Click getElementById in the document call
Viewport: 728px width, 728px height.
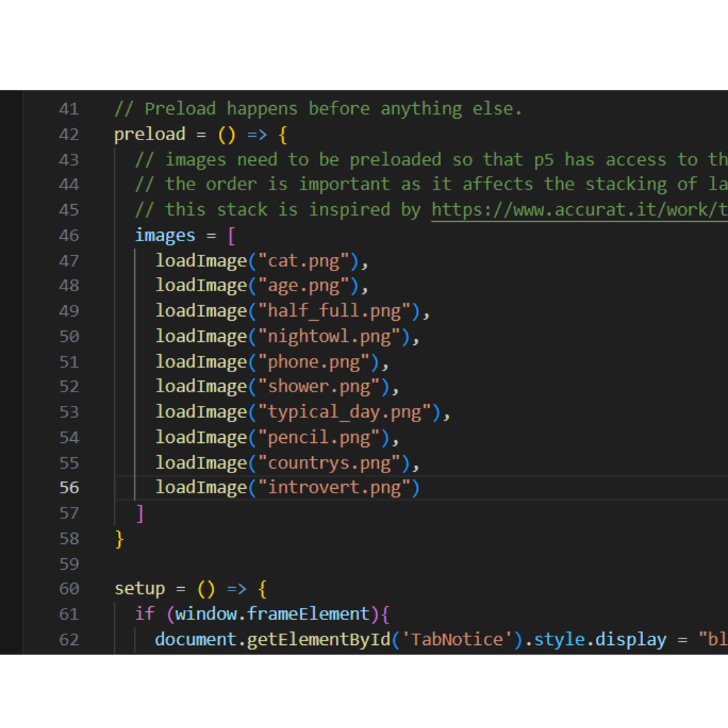pyautogui.click(x=318, y=639)
